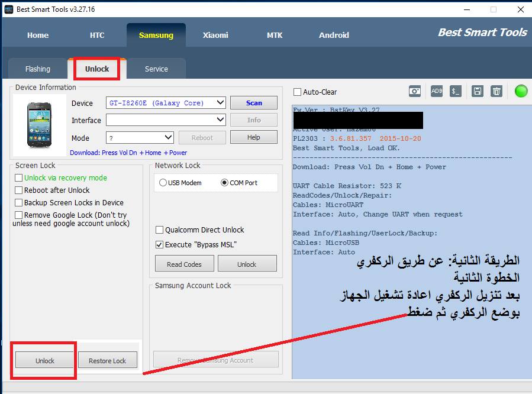Screen dimensions: 532x394
Task: Click the Scan button
Action: click(x=254, y=103)
